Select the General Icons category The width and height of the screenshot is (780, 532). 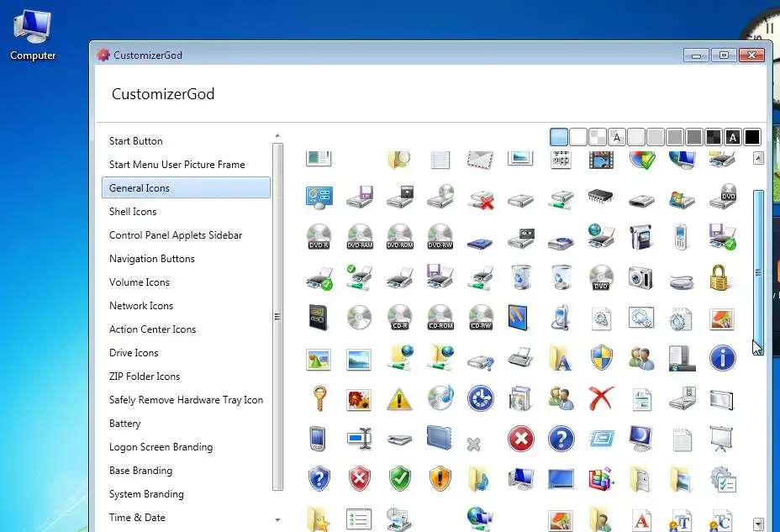(186, 188)
